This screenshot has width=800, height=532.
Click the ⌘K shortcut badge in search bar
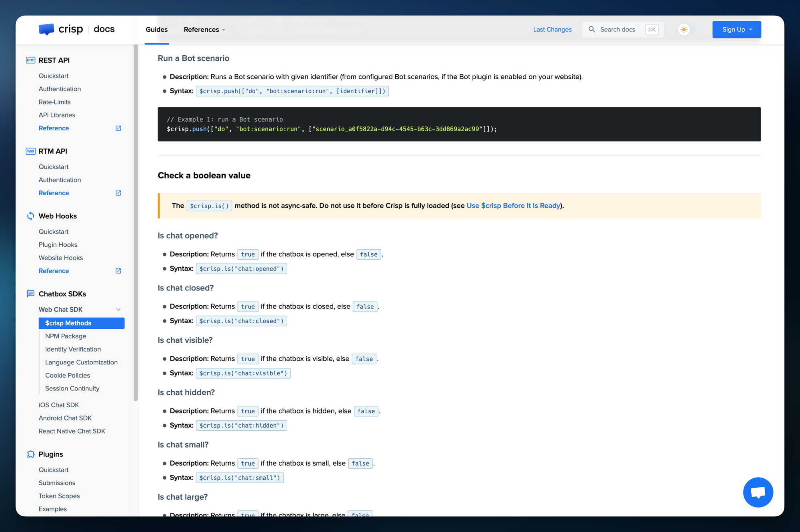tap(652, 29)
